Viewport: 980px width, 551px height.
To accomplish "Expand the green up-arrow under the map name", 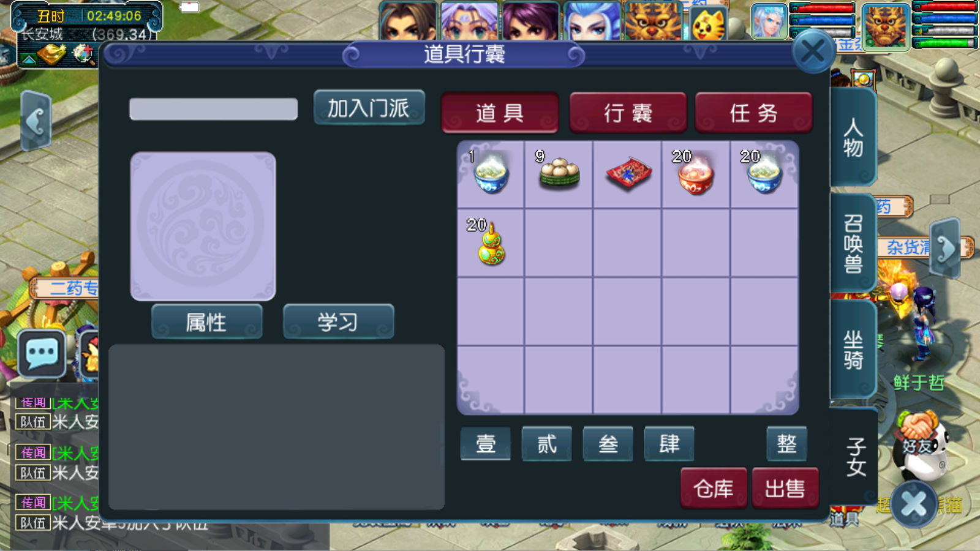I will tap(28, 59).
